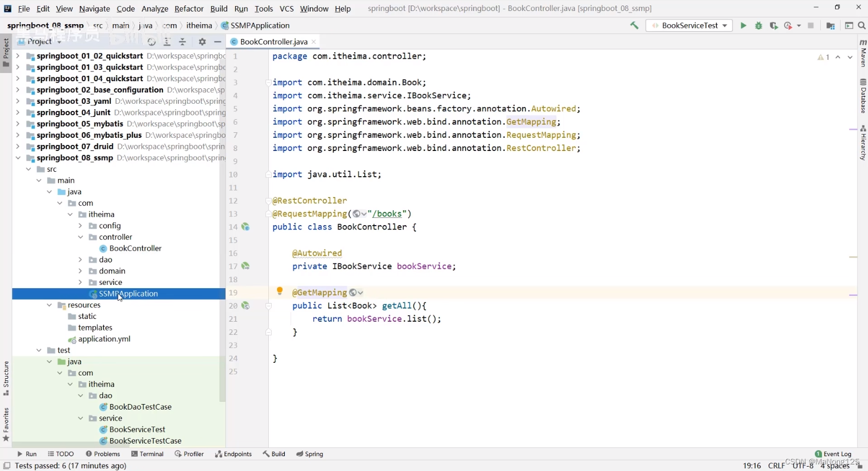The width and height of the screenshot is (868, 471).
Task: Click CRLF line separator in status bar
Action: [x=776, y=466]
